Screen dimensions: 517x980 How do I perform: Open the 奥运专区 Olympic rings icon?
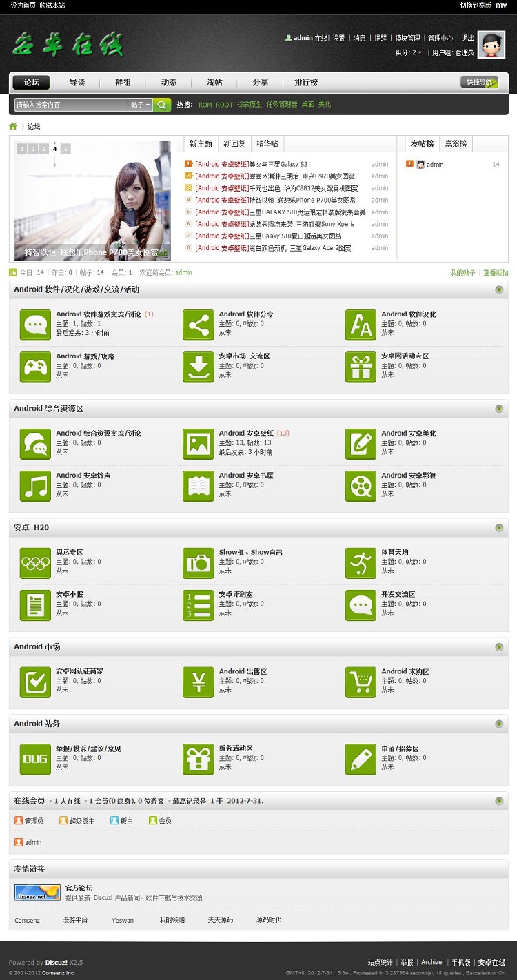tap(35, 563)
